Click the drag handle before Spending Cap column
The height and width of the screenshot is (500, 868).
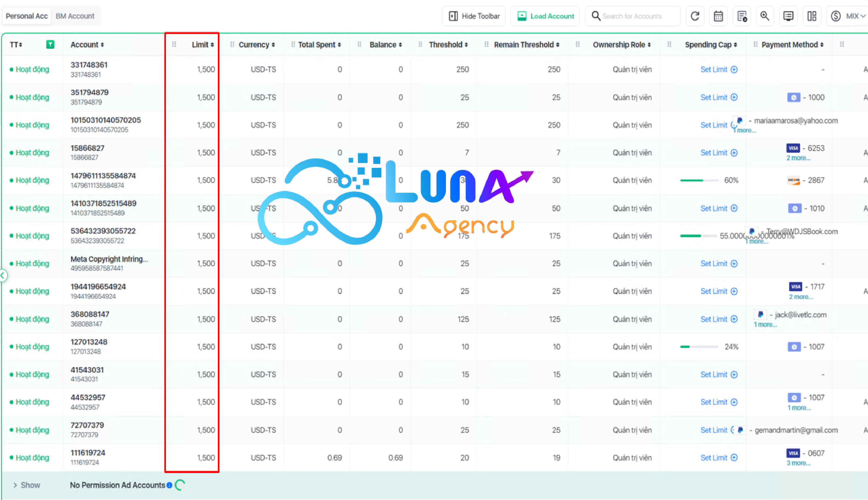click(x=669, y=44)
